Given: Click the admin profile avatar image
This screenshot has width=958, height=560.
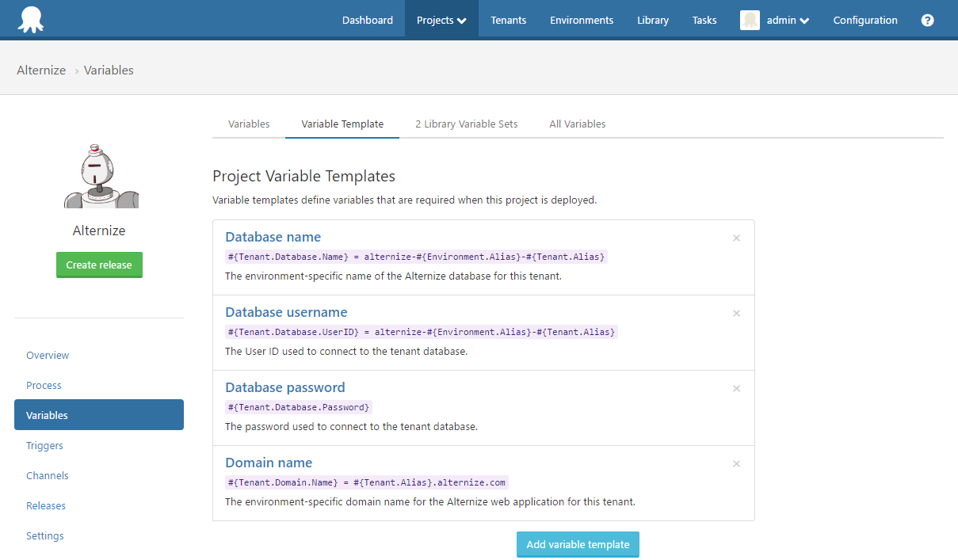Looking at the screenshot, I should 749,20.
